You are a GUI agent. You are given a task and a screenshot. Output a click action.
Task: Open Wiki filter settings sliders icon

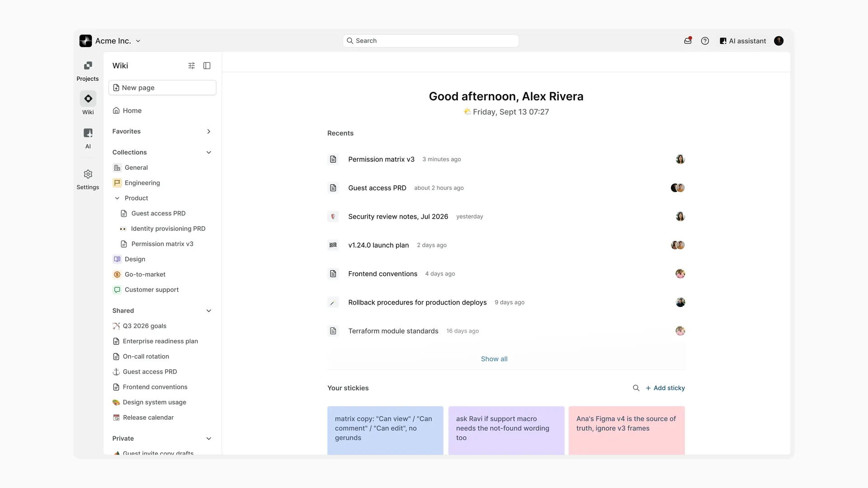coord(192,66)
